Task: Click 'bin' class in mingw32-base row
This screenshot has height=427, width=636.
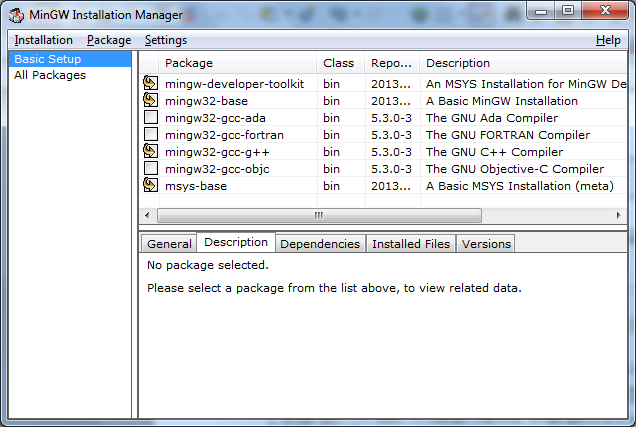Action: pos(331,101)
